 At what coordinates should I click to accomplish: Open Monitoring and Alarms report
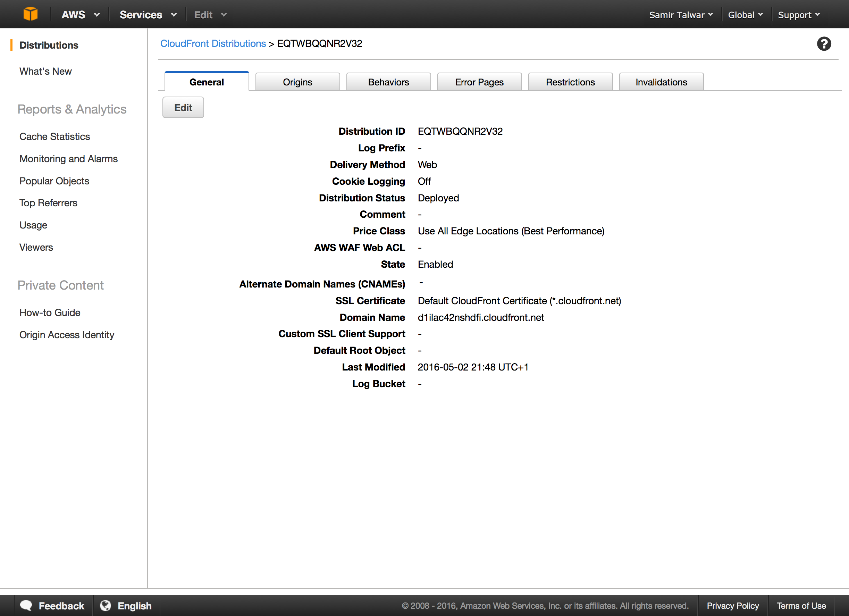click(68, 159)
